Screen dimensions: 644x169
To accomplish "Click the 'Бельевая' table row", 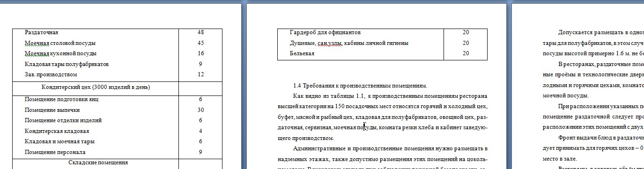I will point(382,53).
